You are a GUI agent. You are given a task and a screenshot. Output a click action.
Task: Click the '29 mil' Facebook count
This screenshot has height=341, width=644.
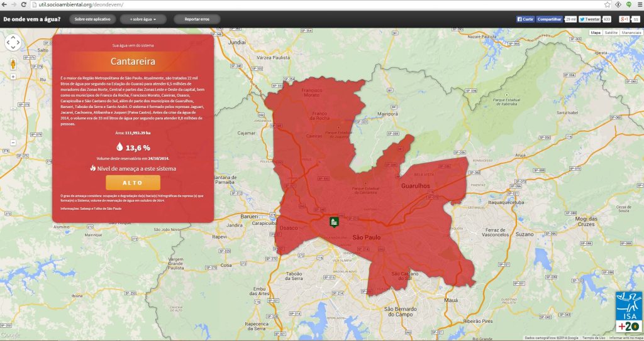tap(570, 19)
